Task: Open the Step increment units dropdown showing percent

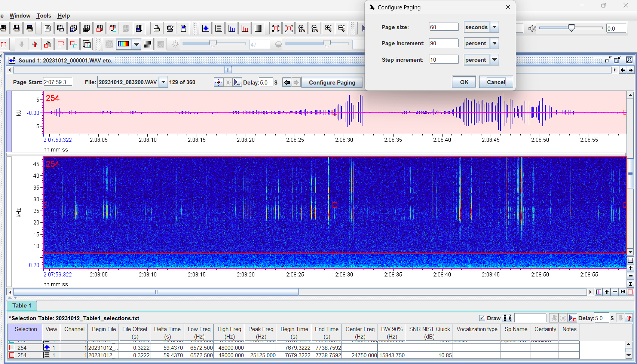Action: click(x=494, y=59)
